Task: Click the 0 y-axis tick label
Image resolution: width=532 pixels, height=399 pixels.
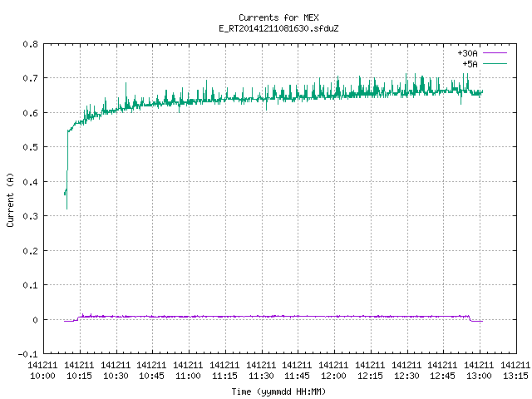Action: tap(35, 320)
